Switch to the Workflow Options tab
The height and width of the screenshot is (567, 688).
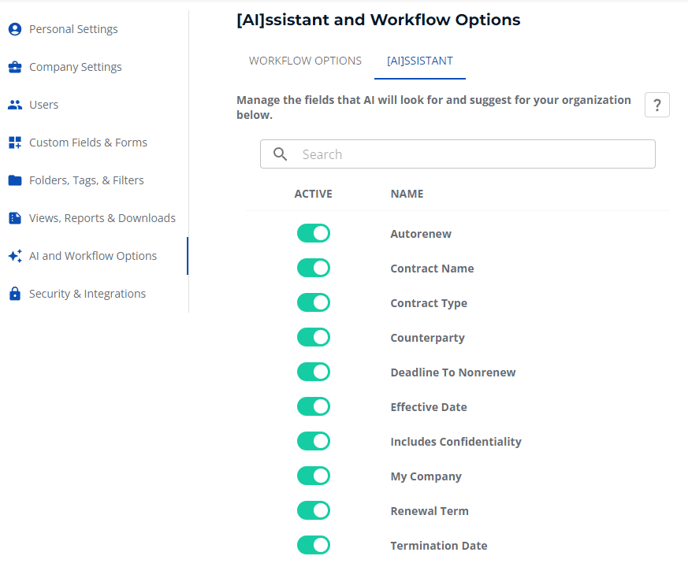point(305,61)
